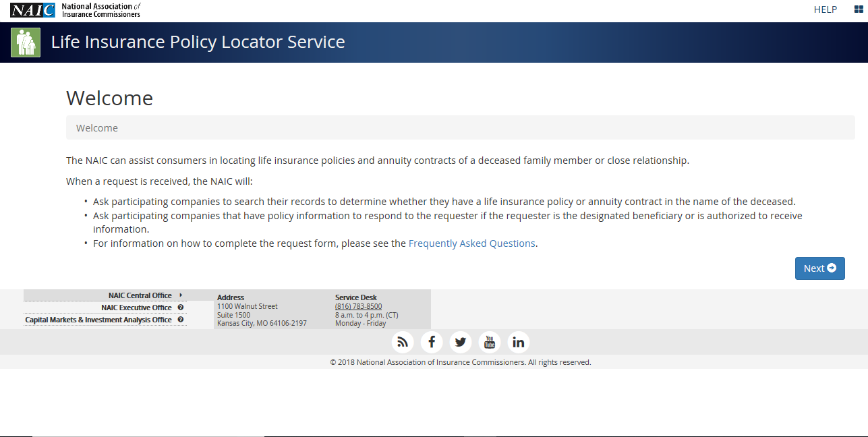Screen dimensions: 868x437
Task: Click the question mark beside NAIC Executive Office
Action: click(x=180, y=308)
